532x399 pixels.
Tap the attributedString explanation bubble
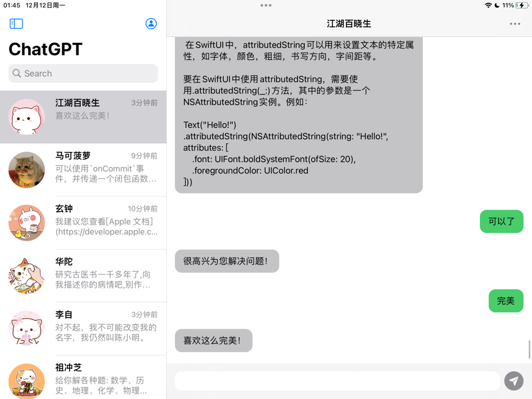point(298,115)
